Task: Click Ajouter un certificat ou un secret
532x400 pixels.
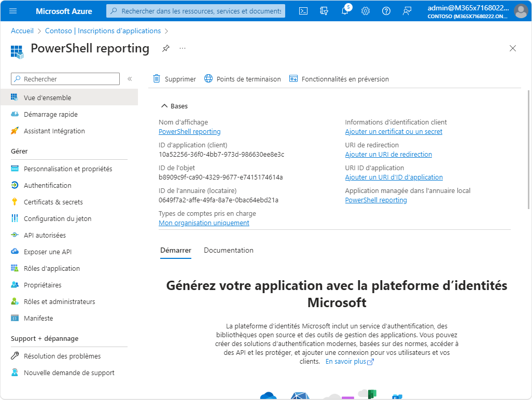Action: pyautogui.click(x=394, y=131)
